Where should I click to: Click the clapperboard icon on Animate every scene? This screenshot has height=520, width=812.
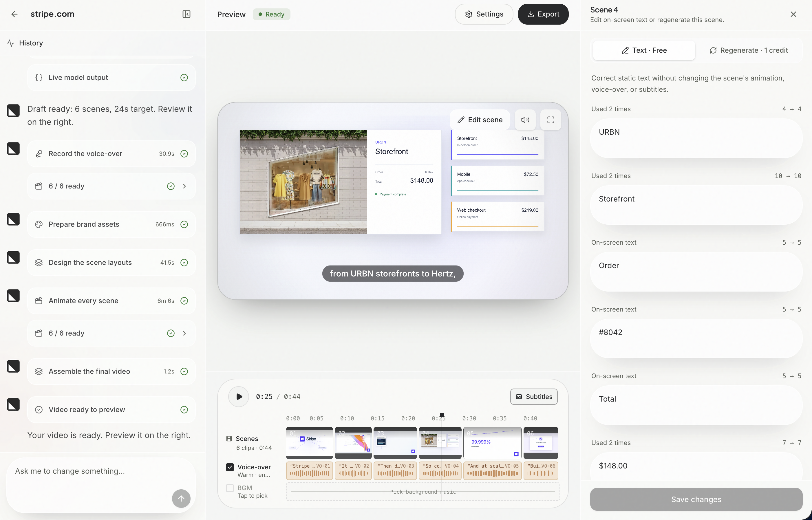click(x=39, y=301)
